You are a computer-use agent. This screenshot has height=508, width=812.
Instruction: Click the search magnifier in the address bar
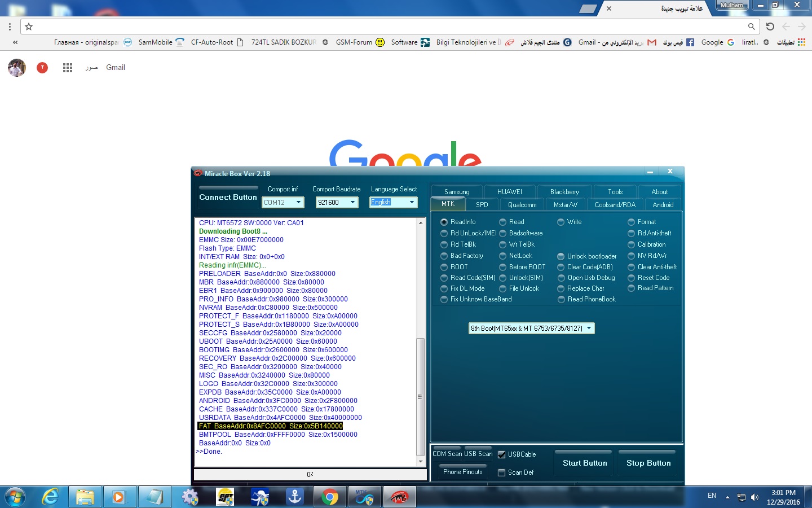tap(751, 27)
